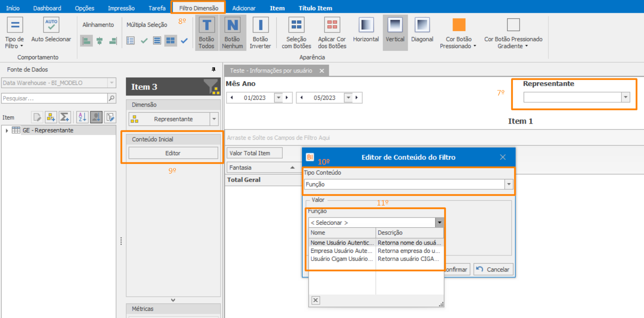Toggle the Função Selecionar dropdown arrow
Screen dimensions: 644x318
tap(439, 223)
